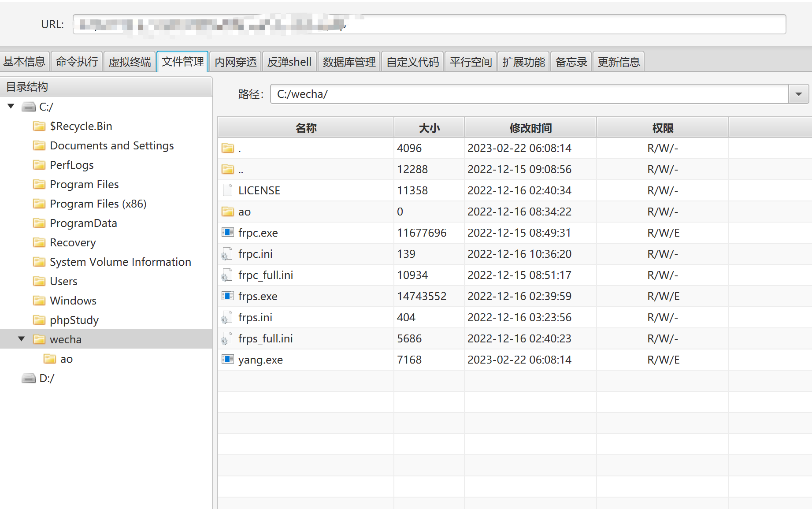Open the 自定义代码 tab
Viewport: 812px width, 509px height.
[x=413, y=62]
